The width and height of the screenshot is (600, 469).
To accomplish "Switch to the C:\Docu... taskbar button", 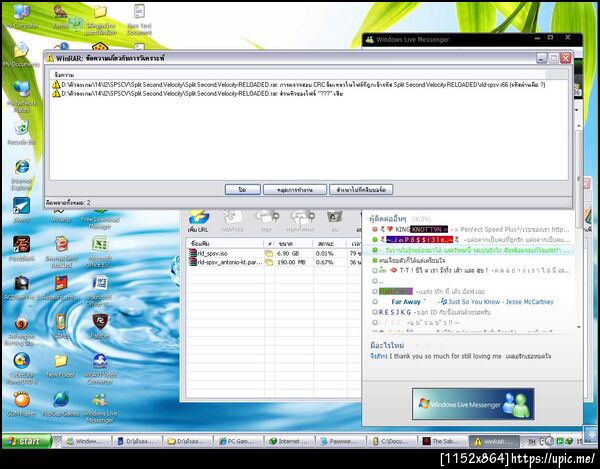I will pyautogui.click(x=392, y=441).
